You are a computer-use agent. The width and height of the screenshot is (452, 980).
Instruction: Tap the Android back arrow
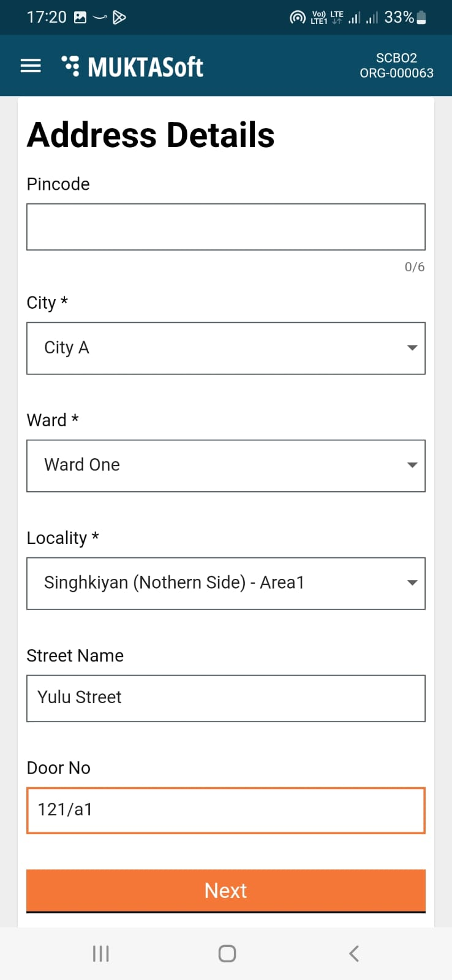click(353, 953)
